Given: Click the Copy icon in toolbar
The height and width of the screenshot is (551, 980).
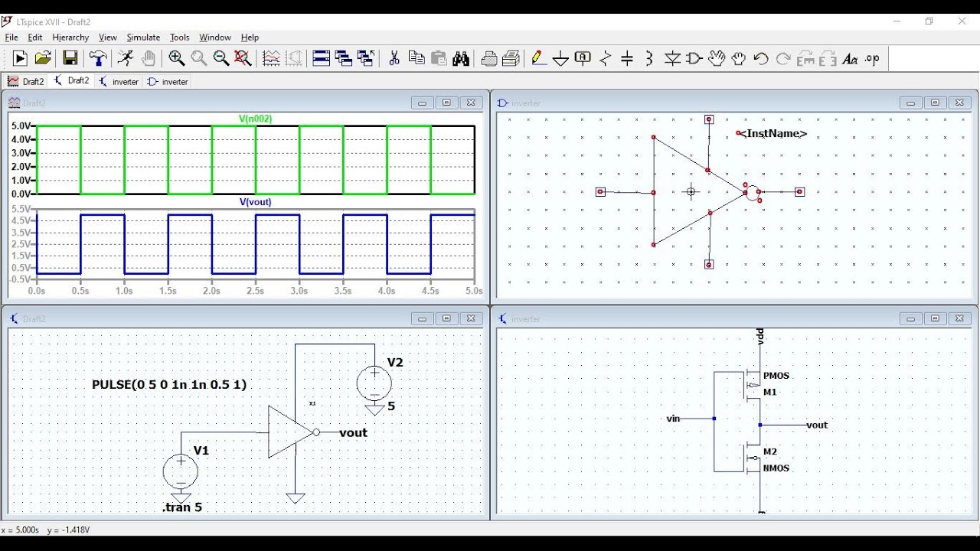Looking at the screenshot, I should click(416, 59).
